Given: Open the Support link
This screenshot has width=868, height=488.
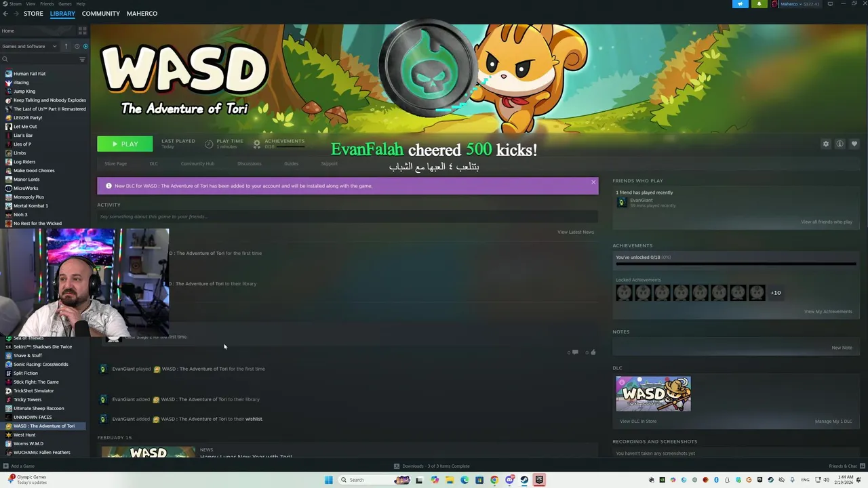Looking at the screenshot, I should 329,164.
